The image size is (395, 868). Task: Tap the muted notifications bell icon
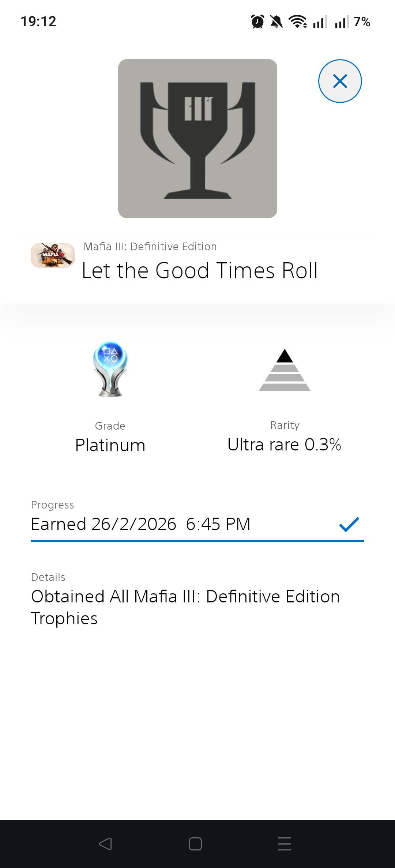click(x=276, y=22)
